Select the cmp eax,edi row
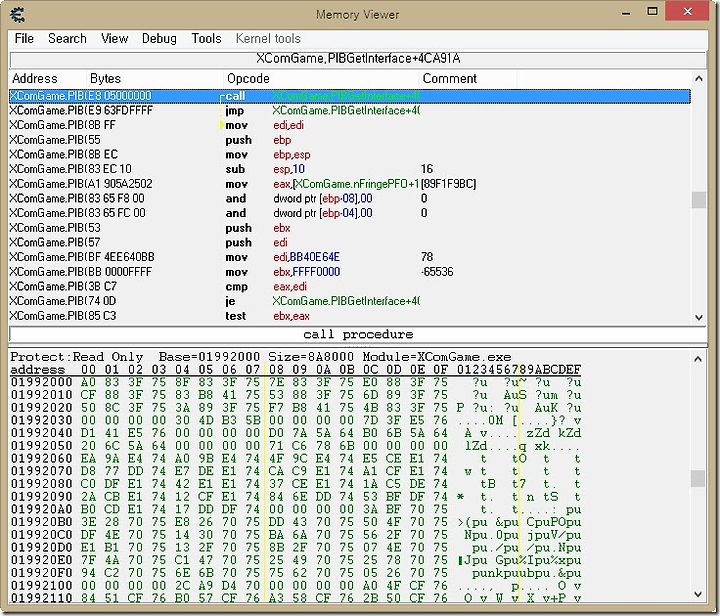 [x=349, y=287]
